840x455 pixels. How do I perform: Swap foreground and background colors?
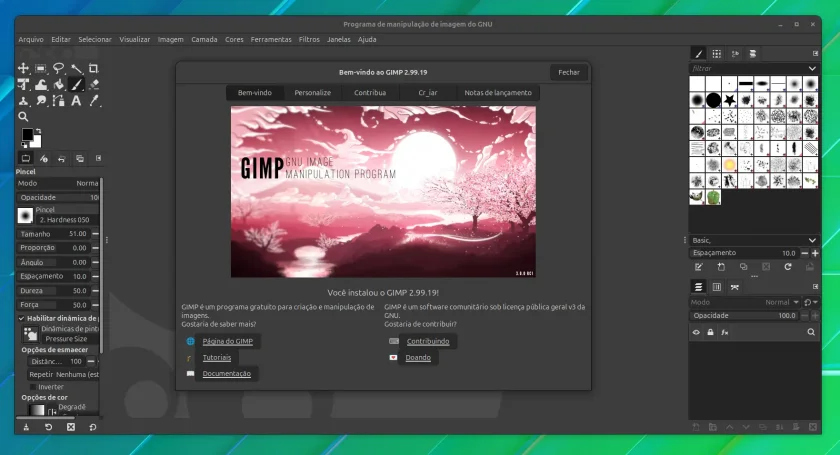[38, 131]
